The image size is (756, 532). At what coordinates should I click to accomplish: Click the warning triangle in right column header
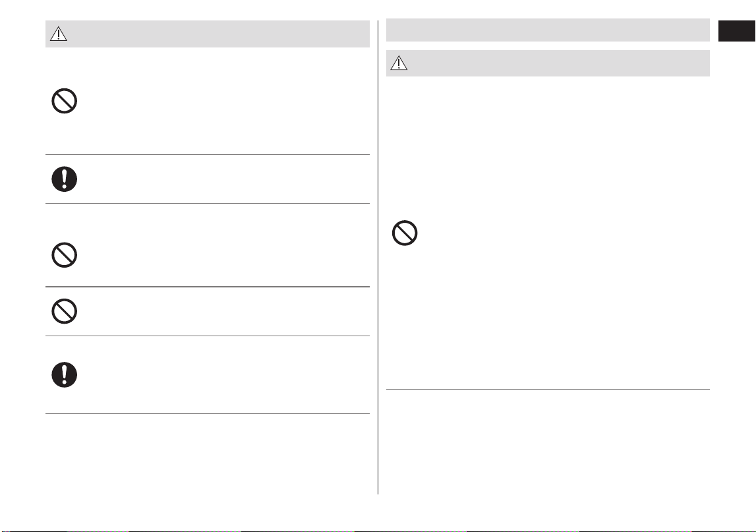(399, 63)
